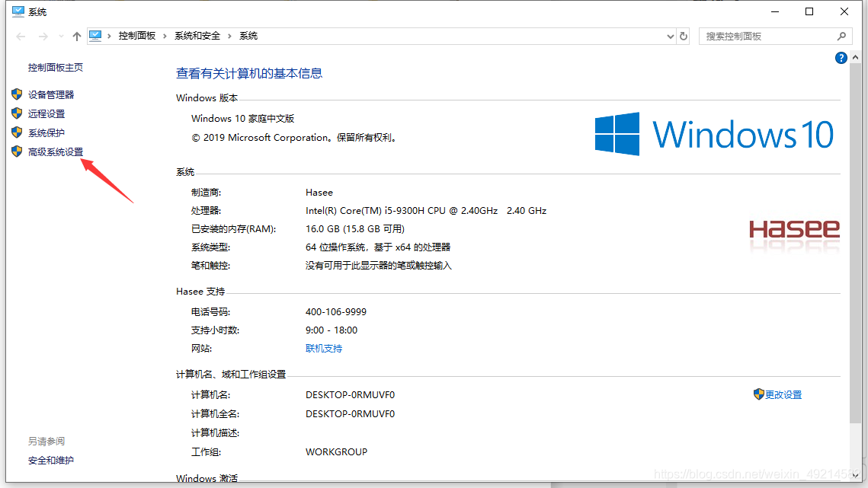Refresh the Control Panel page

pyautogui.click(x=684, y=36)
